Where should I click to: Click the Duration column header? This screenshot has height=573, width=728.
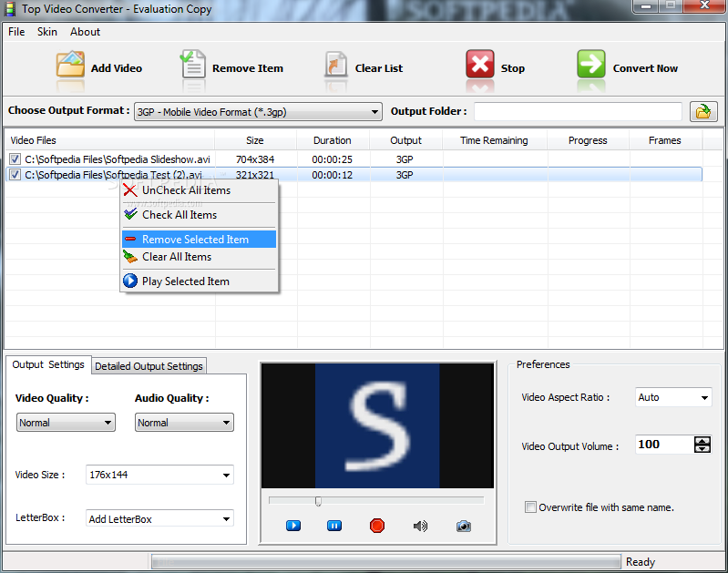[333, 140]
